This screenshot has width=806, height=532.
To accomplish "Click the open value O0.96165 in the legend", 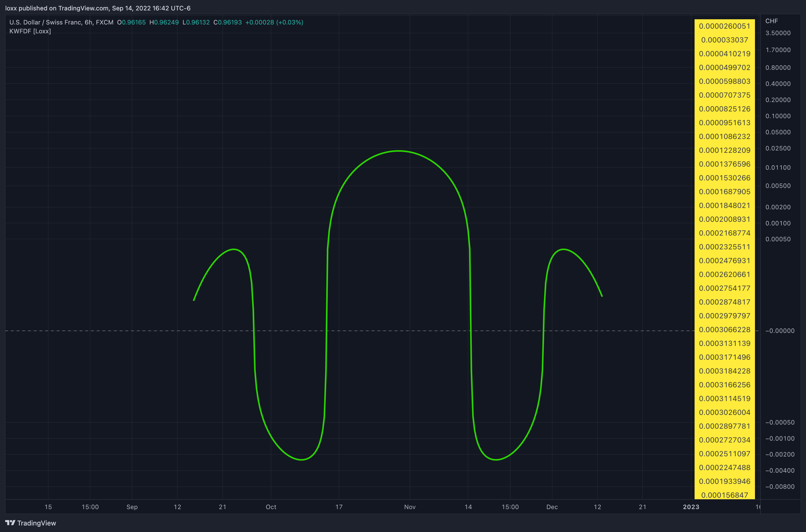I will tap(131, 22).
